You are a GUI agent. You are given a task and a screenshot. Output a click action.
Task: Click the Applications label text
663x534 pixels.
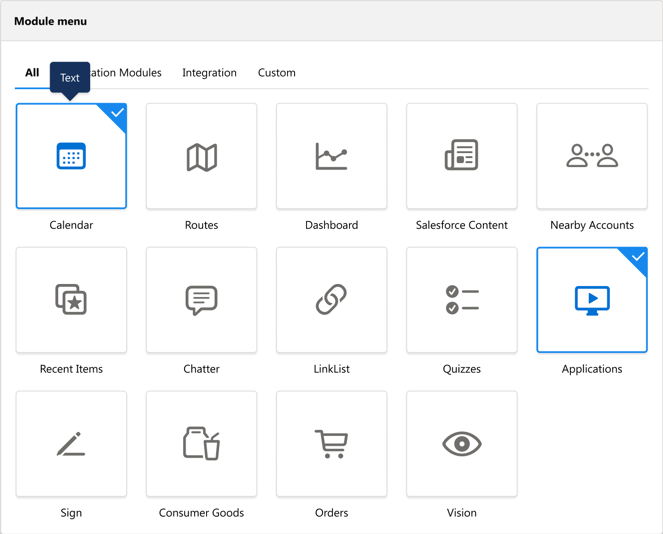click(592, 369)
